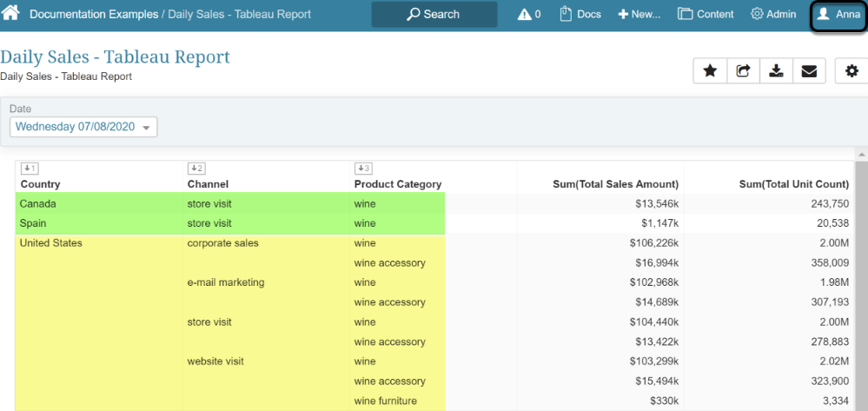
Task: Open the Docs menu item
Action: point(580,15)
